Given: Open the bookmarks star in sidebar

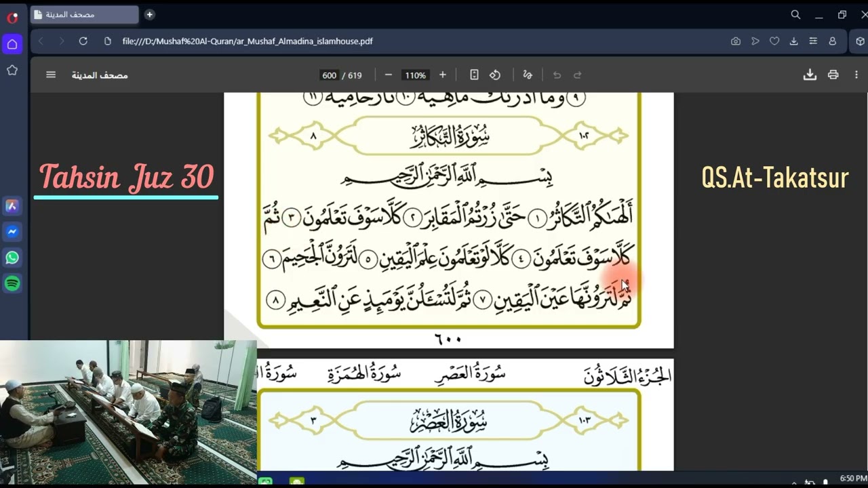Looking at the screenshot, I should [12, 70].
